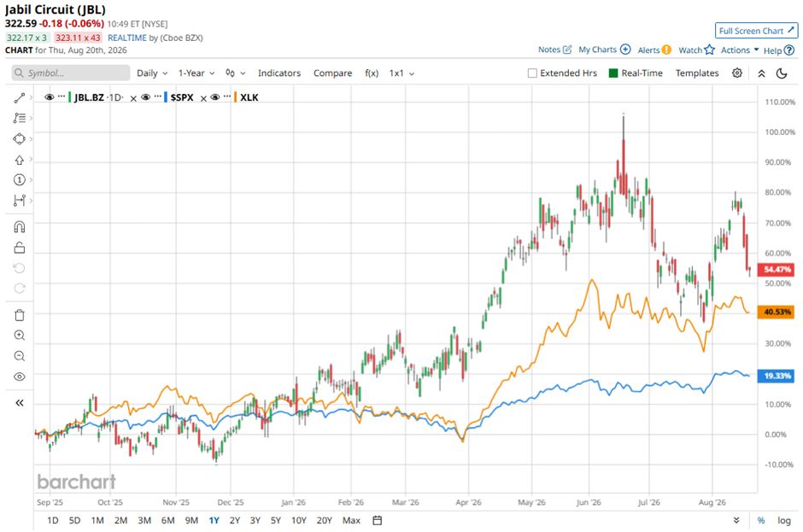Select the 1D time range
The height and width of the screenshot is (532, 803).
coord(52,520)
